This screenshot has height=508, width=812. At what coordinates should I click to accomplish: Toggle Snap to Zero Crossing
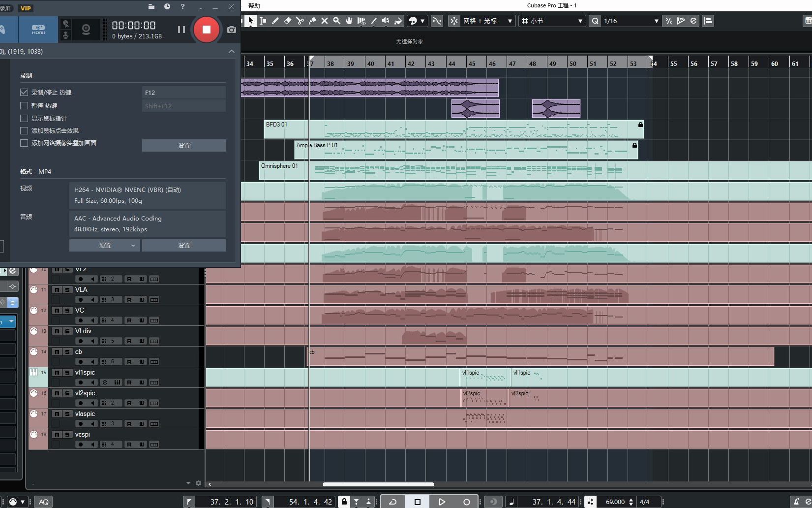pyautogui.click(x=437, y=21)
